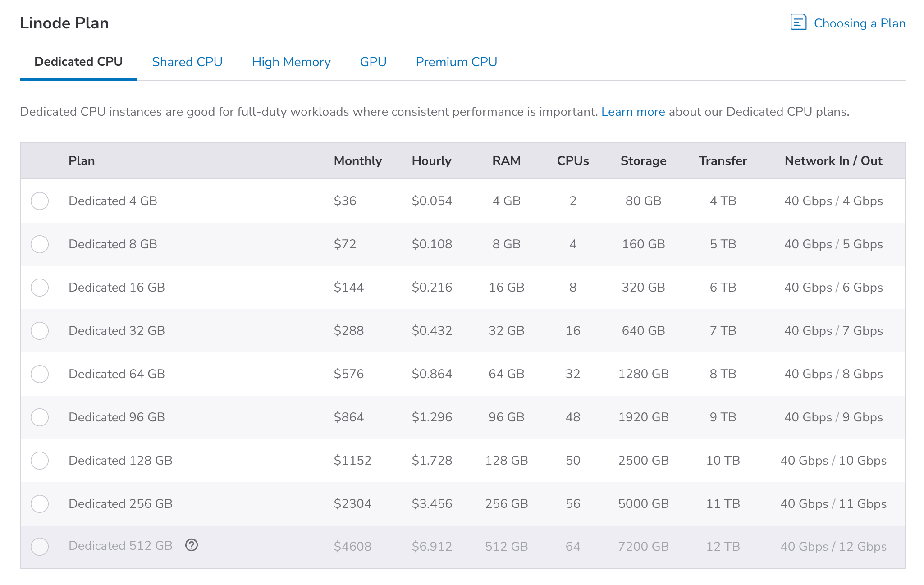Pick the Dedicated 256 GB radio option
The width and height of the screenshot is (924, 585).
pyautogui.click(x=40, y=504)
